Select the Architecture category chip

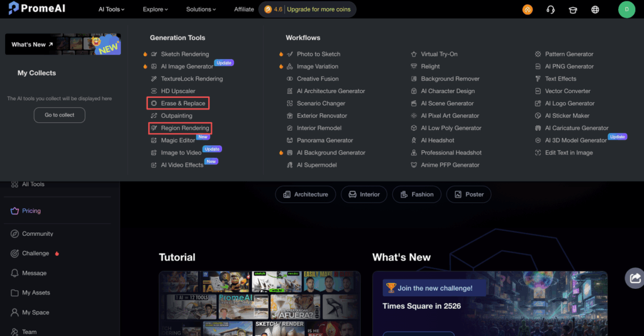click(306, 194)
